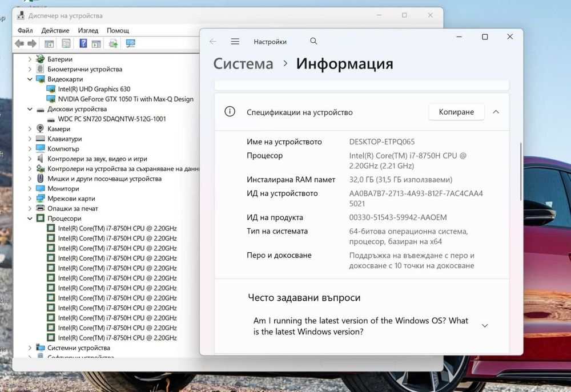This screenshot has height=392, width=571.
Task: Collapse the Процесори category
Action: tap(30, 219)
